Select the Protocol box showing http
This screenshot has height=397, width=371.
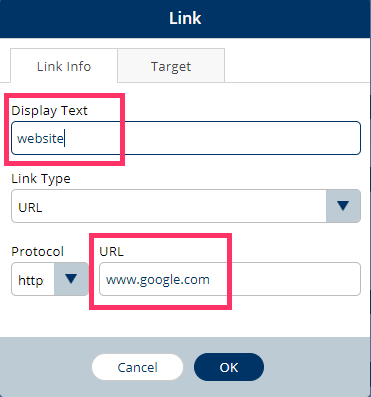coord(50,279)
